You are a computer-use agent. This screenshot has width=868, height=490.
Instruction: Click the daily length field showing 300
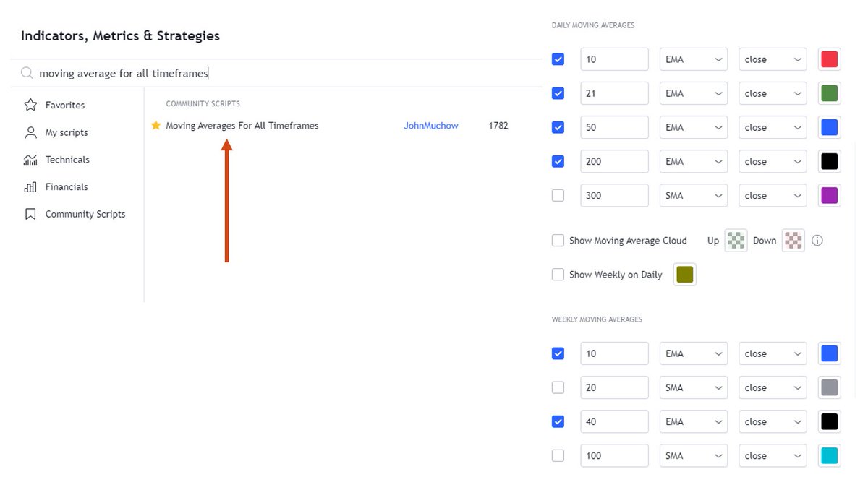(x=614, y=195)
